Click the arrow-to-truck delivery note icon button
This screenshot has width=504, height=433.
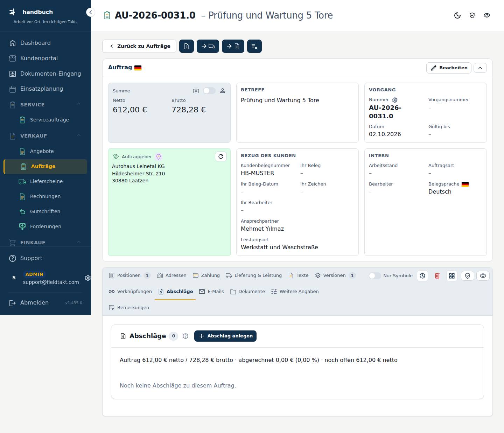click(x=208, y=46)
